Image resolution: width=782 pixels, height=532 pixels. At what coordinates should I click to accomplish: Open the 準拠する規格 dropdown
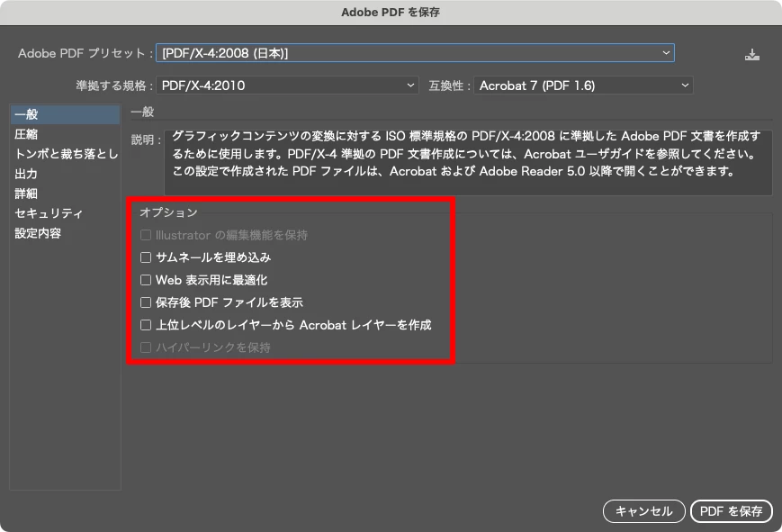[287, 86]
